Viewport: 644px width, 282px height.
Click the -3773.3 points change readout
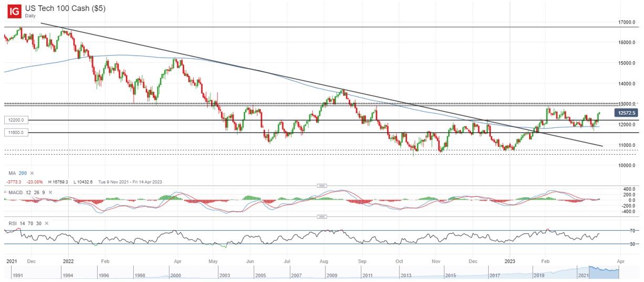tap(15, 182)
